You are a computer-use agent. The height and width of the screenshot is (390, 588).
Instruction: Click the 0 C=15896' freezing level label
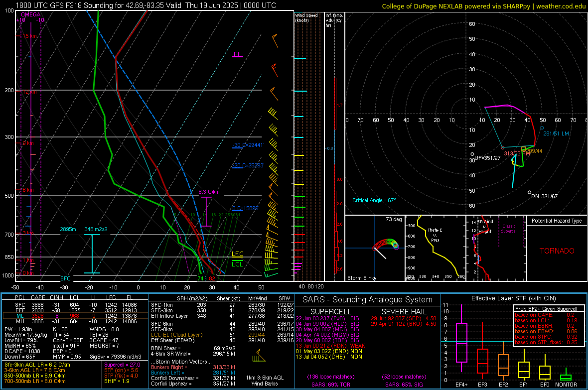coord(245,208)
